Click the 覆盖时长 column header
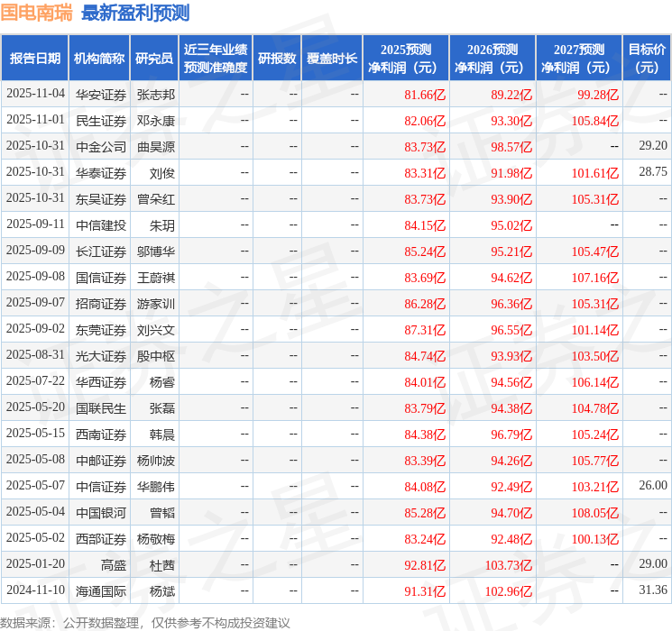This screenshot has height=631, width=672. [x=332, y=59]
